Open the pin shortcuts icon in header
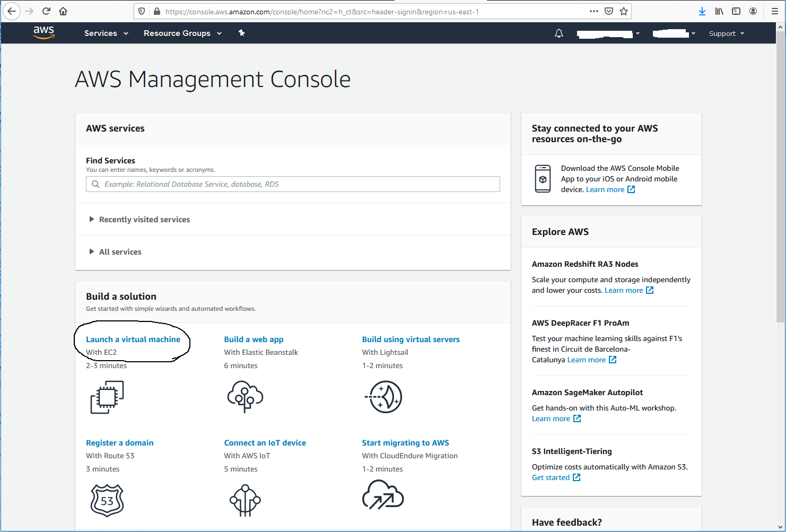 click(x=241, y=33)
